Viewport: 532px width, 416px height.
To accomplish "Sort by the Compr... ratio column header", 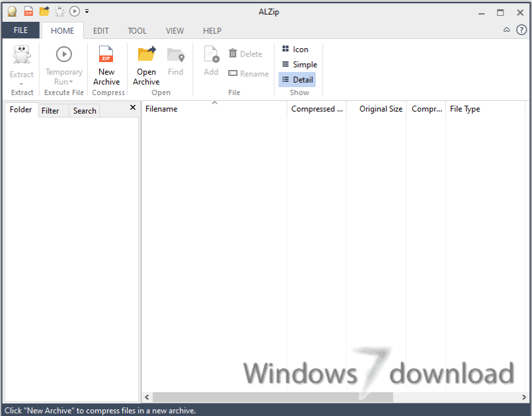I will pos(426,109).
